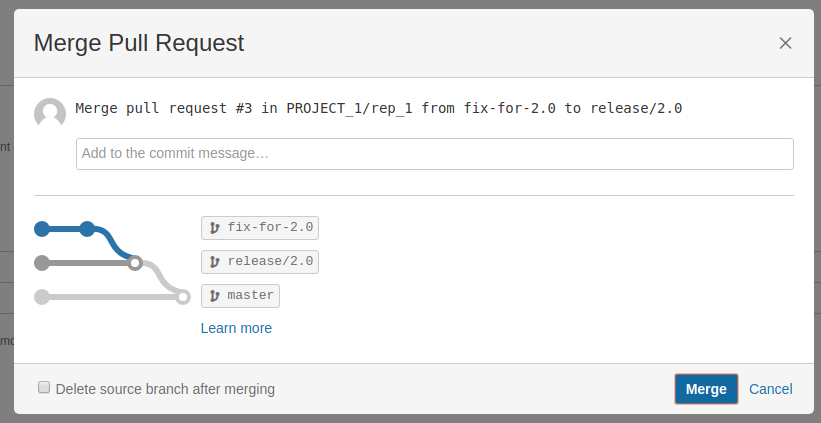
Task: Click the merge commit message text
Action: tap(379, 108)
